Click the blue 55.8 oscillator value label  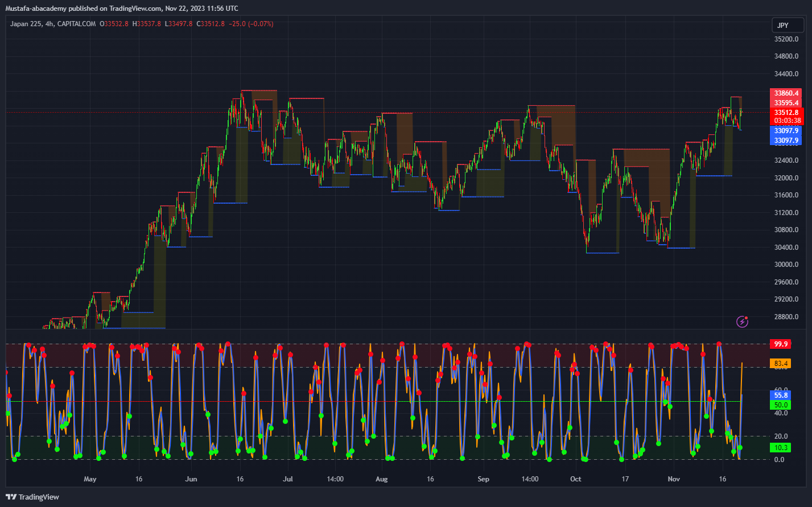(780, 395)
